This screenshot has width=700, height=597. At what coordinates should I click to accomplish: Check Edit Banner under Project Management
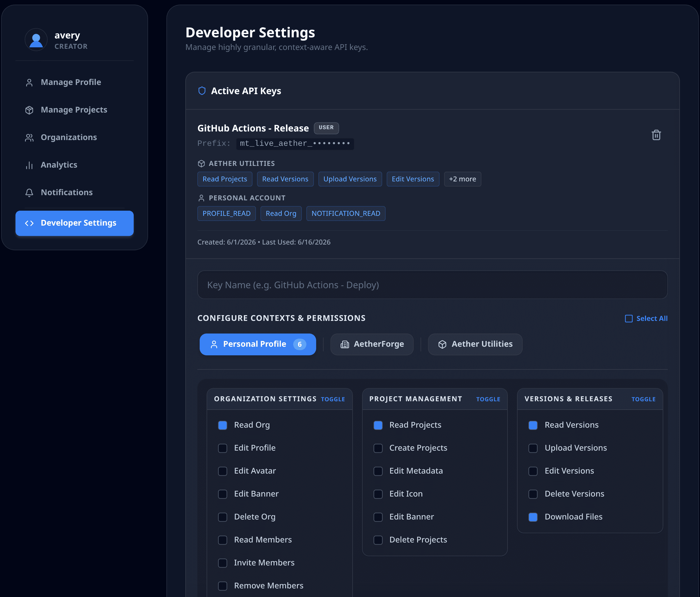coord(378,517)
